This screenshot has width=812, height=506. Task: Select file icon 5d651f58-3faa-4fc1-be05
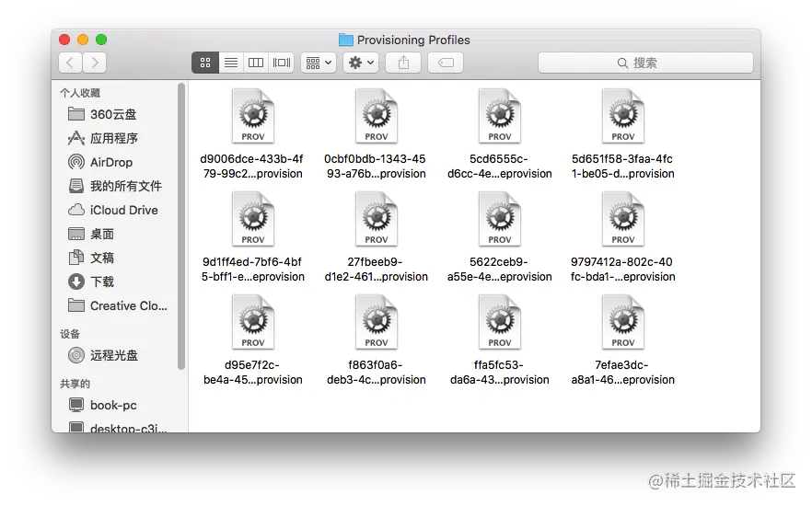[x=622, y=117]
